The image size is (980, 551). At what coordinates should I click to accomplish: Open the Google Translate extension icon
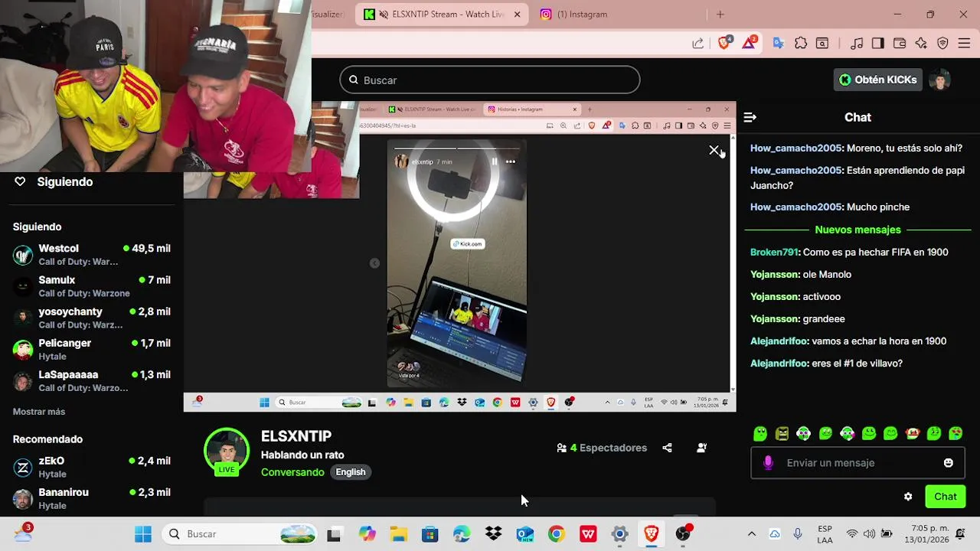(779, 44)
